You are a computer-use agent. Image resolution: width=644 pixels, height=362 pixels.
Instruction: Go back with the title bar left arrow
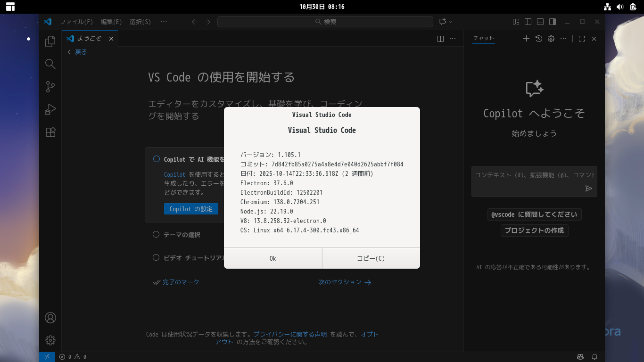(x=195, y=22)
